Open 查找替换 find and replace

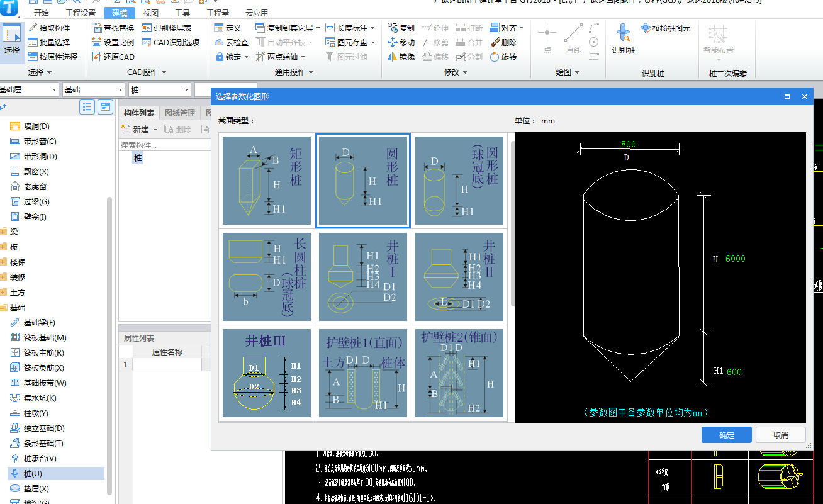coord(113,28)
